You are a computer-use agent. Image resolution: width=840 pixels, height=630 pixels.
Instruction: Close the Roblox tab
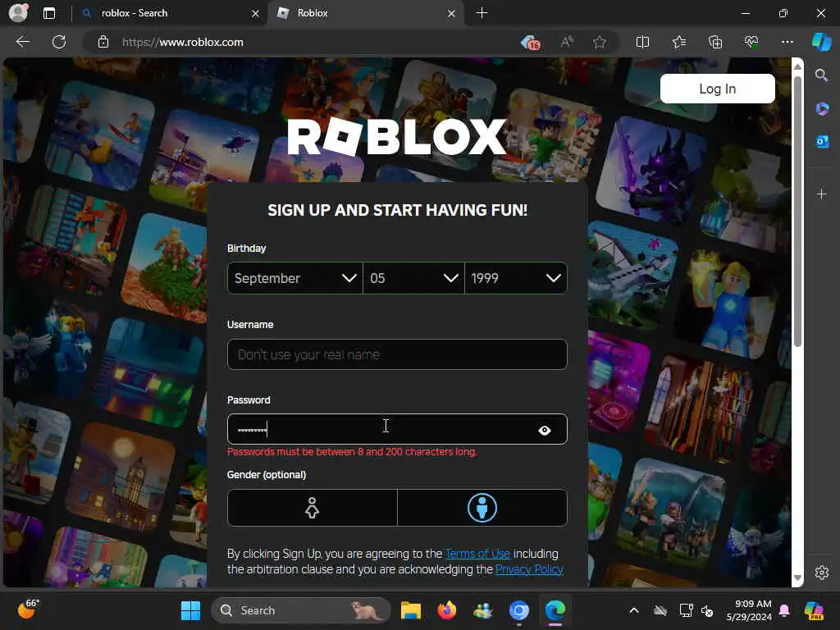(452, 13)
